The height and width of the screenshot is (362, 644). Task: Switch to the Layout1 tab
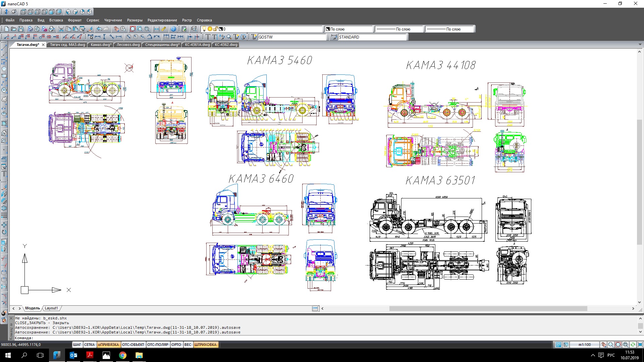coord(51,308)
